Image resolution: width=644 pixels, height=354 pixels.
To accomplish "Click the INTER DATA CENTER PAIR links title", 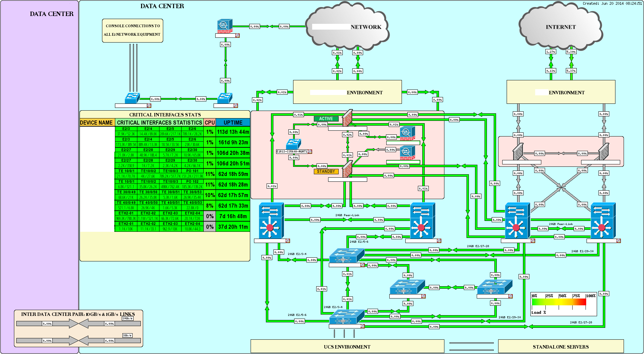I will (x=78, y=314).
